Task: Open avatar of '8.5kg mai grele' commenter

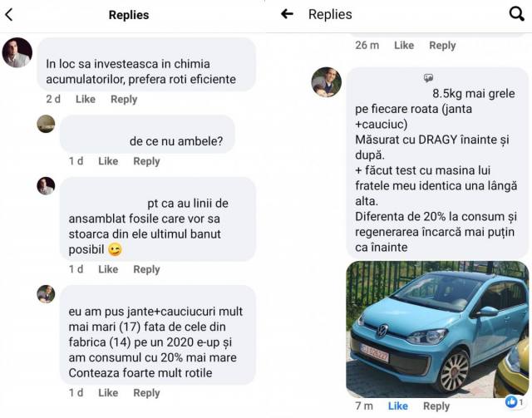Action: point(327,82)
